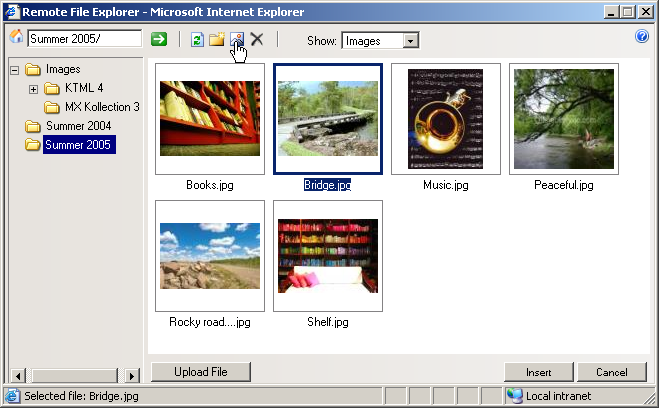Click the Summer 2005/ path input field
The image size is (659, 408).
click(x=84, y=39)
